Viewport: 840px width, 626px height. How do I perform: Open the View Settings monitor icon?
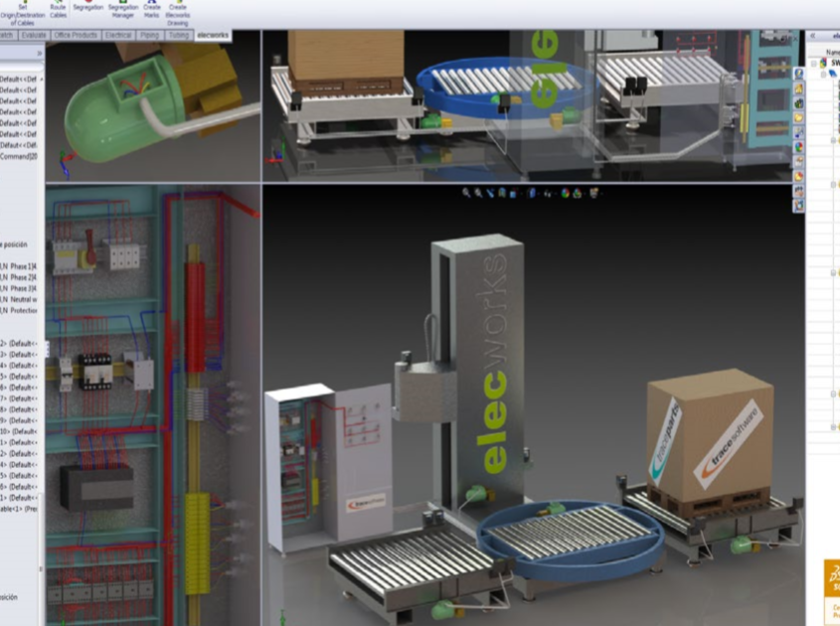(594, 194)
